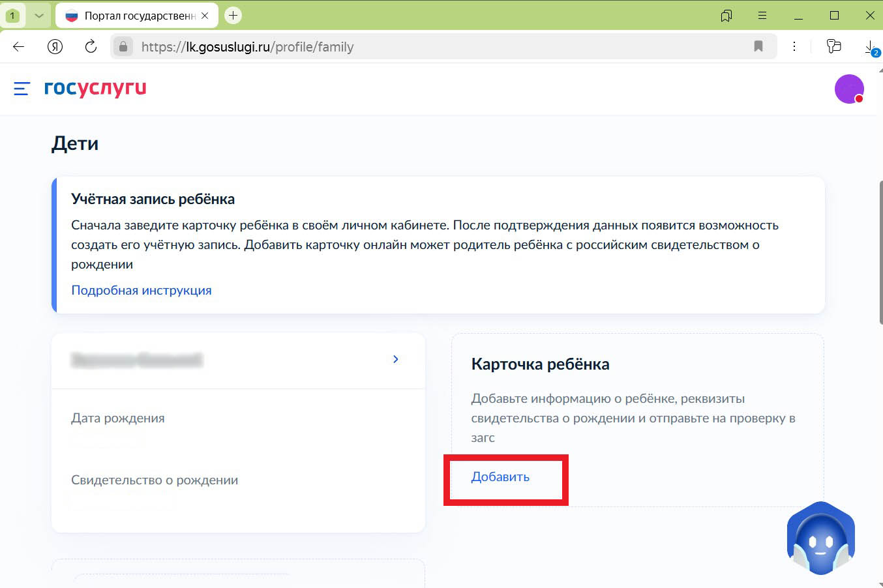Click Добавить to create child card

pyautogui.click(x=501, y=477)
